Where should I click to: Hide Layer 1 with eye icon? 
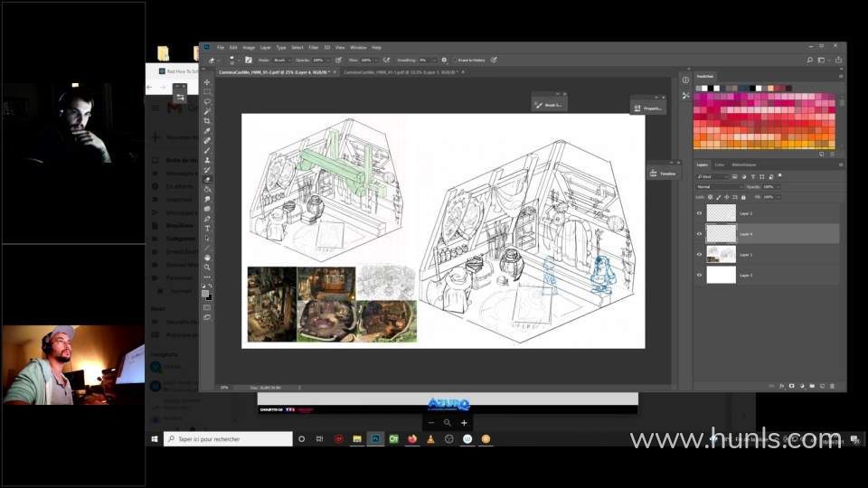pyautogui.click(x=699, y=255)
